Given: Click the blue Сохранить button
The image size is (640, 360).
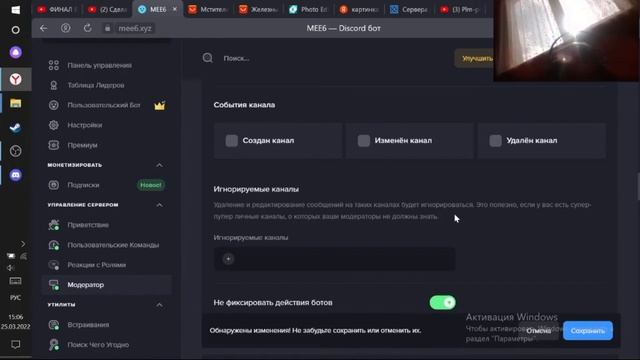Looking at the screenshot, I should pos(588,331).
